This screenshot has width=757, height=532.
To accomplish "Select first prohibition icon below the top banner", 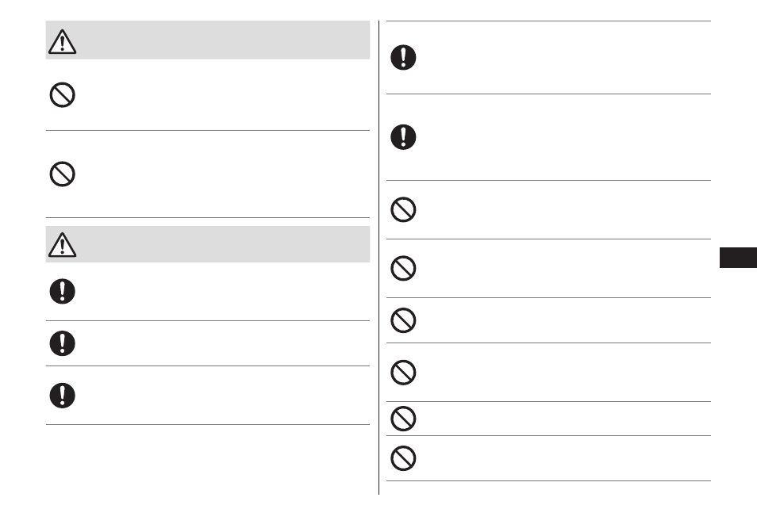I will tap(62, 95).
